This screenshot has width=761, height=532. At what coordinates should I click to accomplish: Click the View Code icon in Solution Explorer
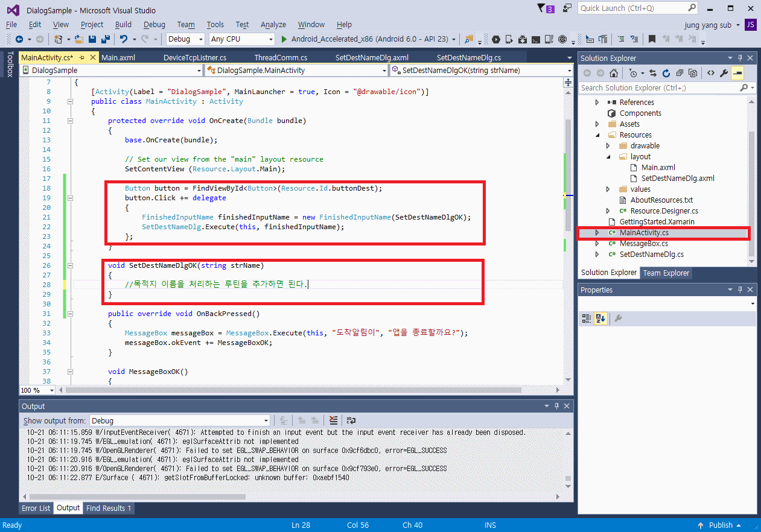click(x=711, y=73)
